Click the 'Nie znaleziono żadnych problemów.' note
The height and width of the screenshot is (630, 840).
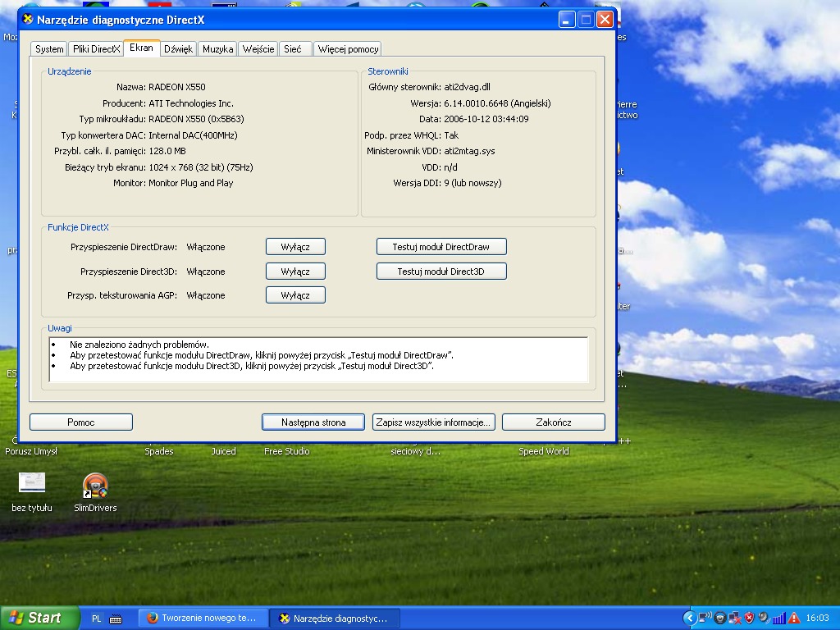click(x=139, y=345)
